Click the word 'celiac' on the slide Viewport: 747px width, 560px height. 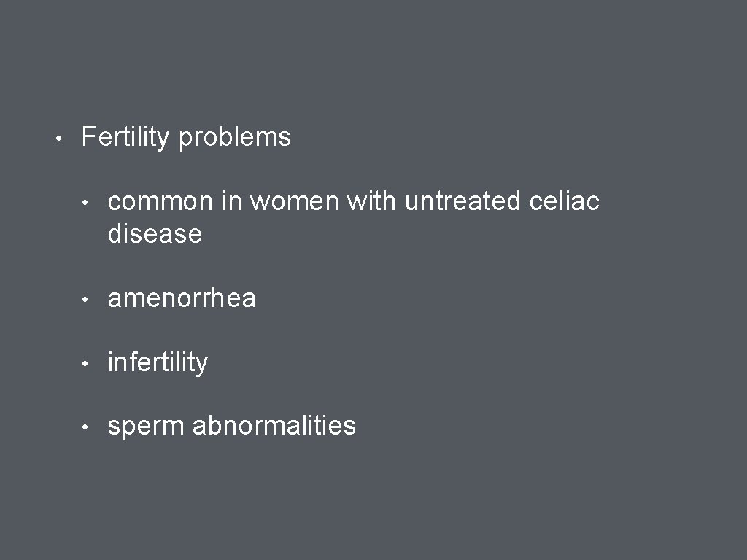[564, 201]
